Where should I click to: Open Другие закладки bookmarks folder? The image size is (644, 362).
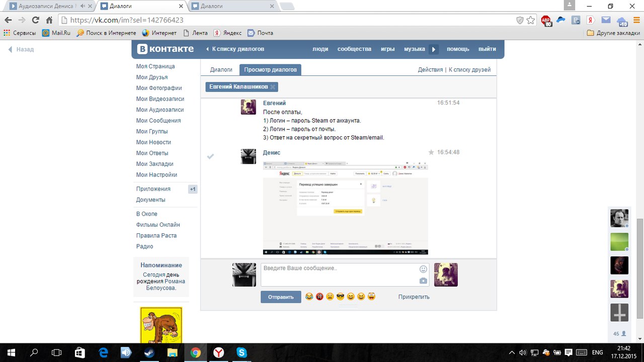(613, 33)
